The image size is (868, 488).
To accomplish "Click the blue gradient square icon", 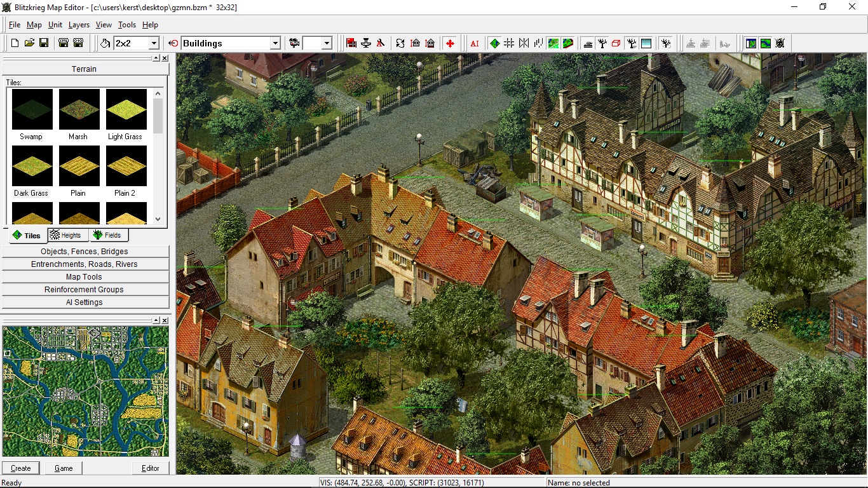I will click(x=646, y=43).
